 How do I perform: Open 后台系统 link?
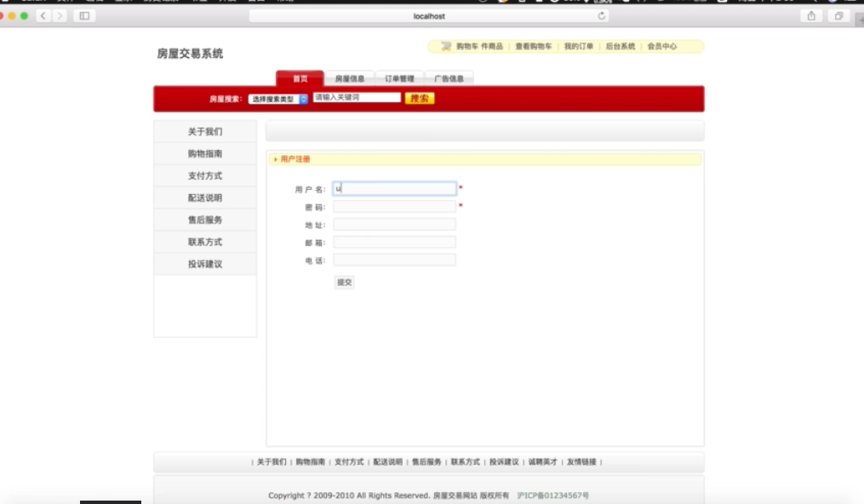[x=621, y=46]
